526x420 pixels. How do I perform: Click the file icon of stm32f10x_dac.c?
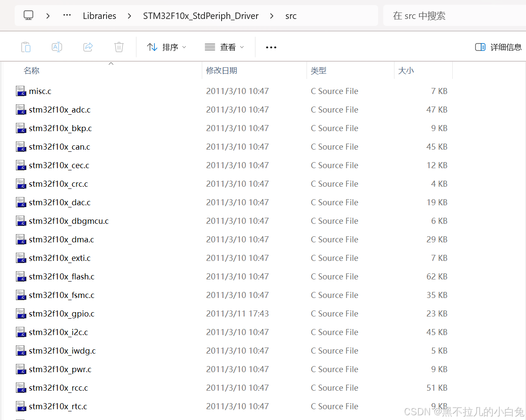coord(21,202)
